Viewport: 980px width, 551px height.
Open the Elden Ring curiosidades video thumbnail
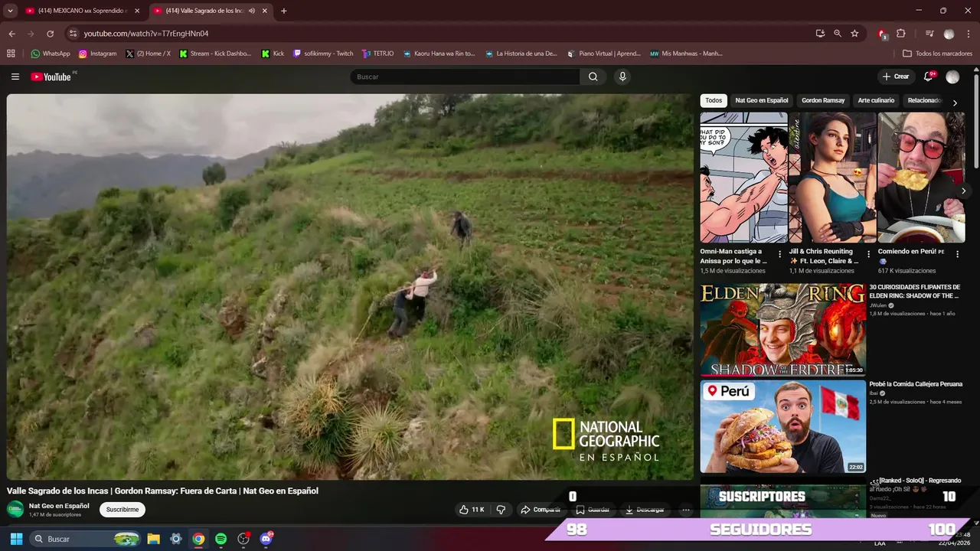click(782, 330)
